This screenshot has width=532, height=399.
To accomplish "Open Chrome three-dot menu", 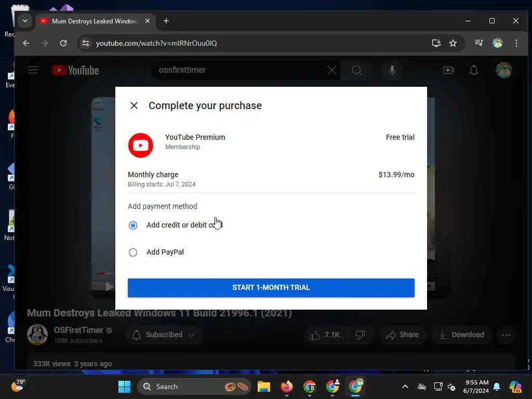I will pyautogui.click(x=516, y=43).
